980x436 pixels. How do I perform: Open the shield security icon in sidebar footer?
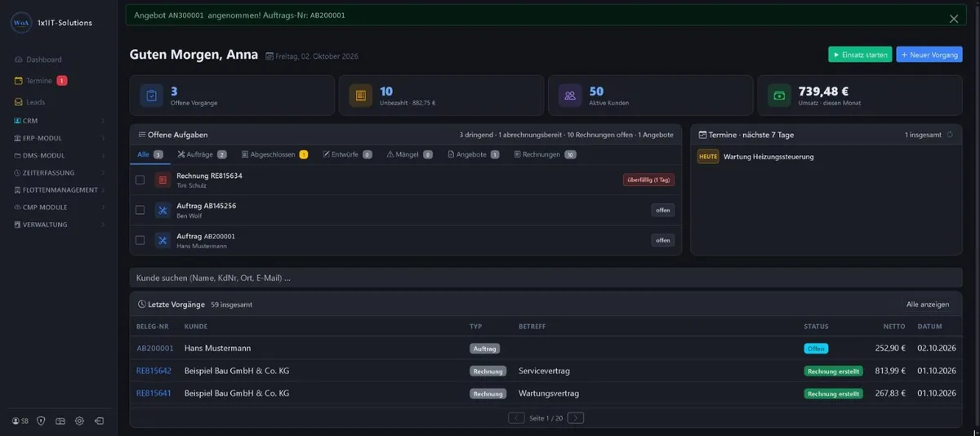click(42, 420)
